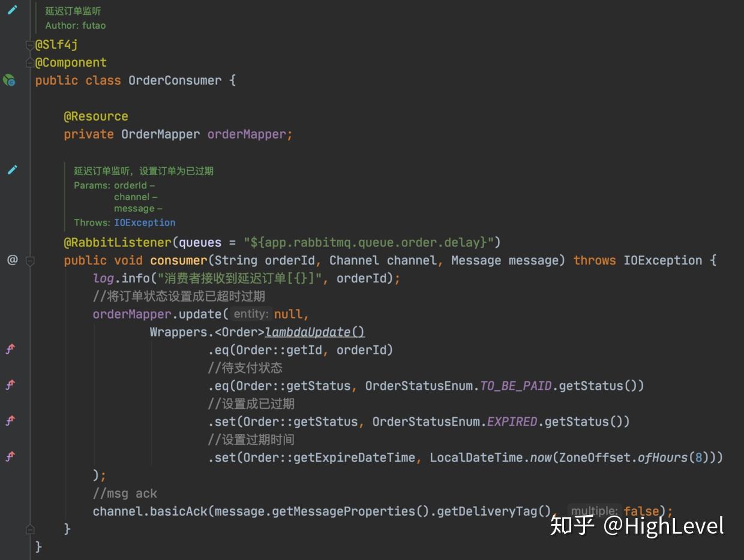Click the 'Author: futao' doc line
The width and height of the screenshot is (744, 560).
click(76, 25)
